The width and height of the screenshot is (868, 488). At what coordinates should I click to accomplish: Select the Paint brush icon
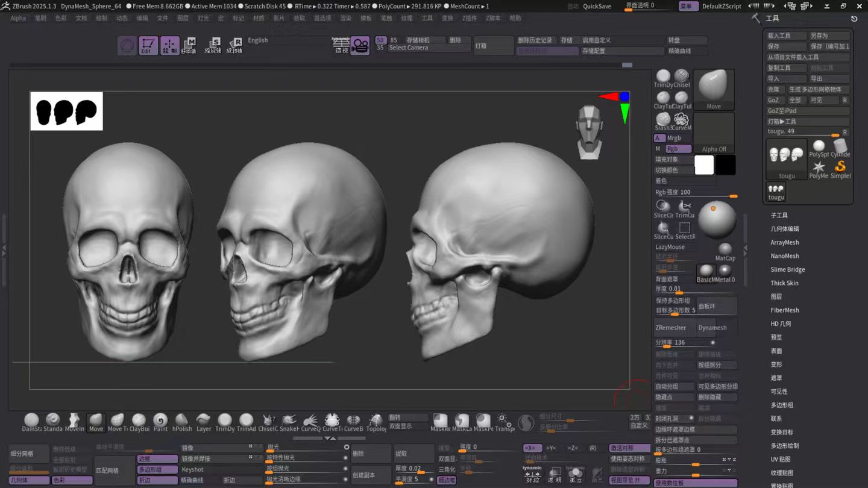[x=160, y=422]
